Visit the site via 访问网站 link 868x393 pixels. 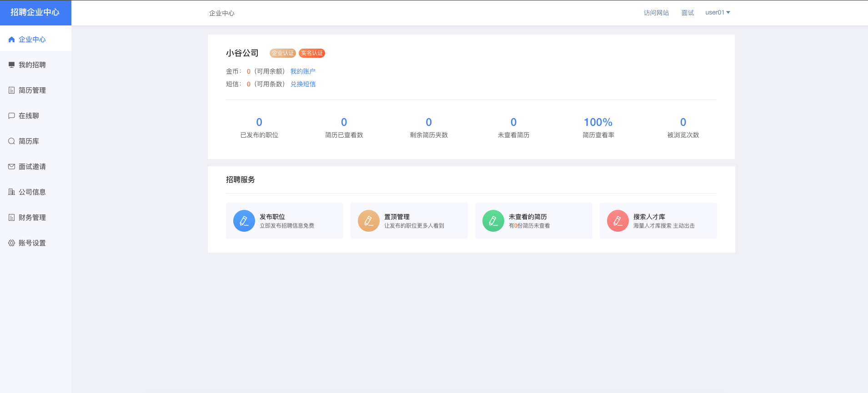click(x=656, y=13)
